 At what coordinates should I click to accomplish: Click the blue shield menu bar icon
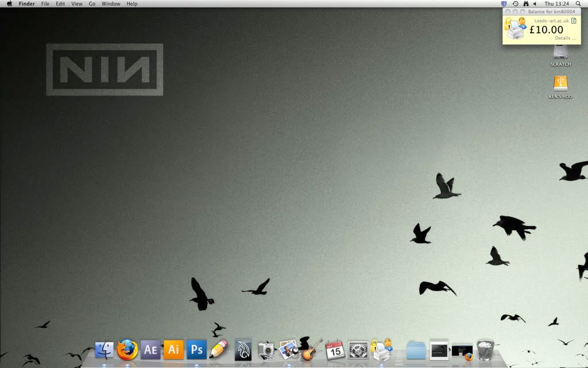point(504,4)
